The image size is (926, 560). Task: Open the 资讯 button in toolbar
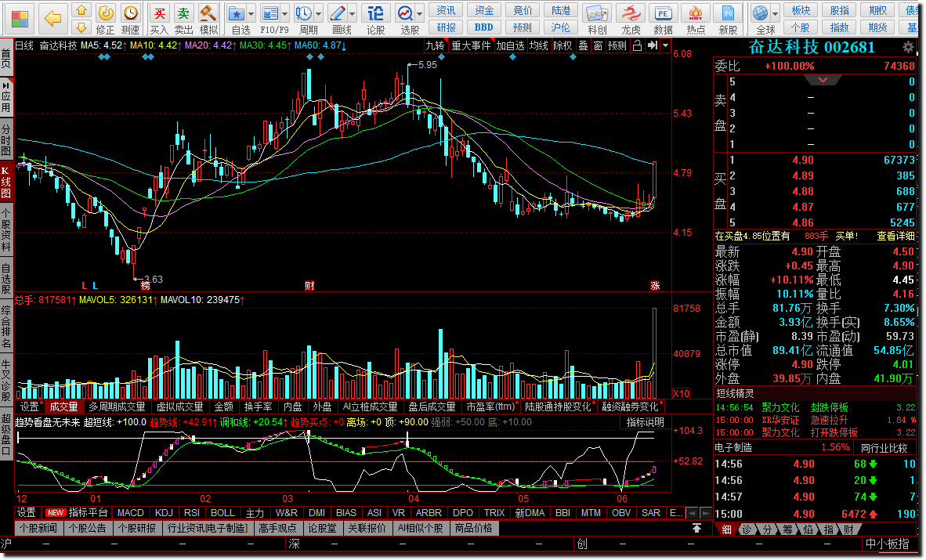(x=446, y=10)
